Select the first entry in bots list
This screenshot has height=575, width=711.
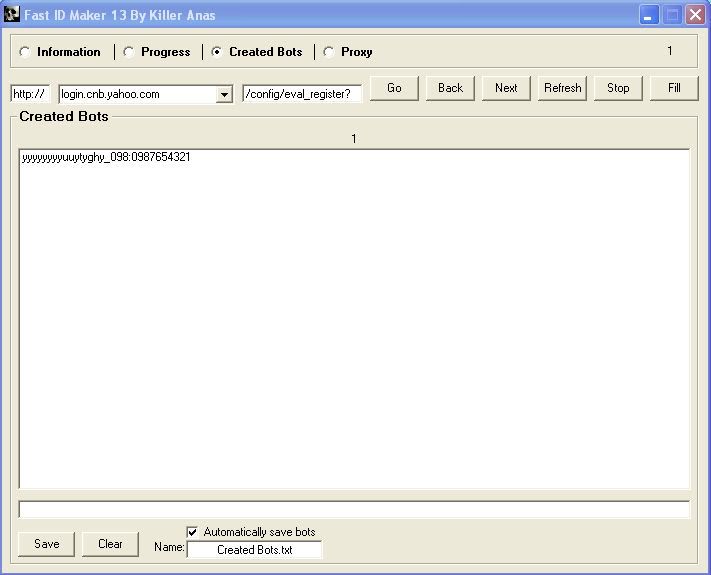click(x=106, y=158)
